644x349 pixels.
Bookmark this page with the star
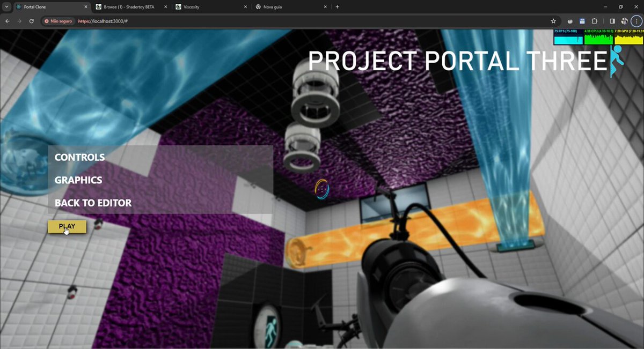click(553, 21)
